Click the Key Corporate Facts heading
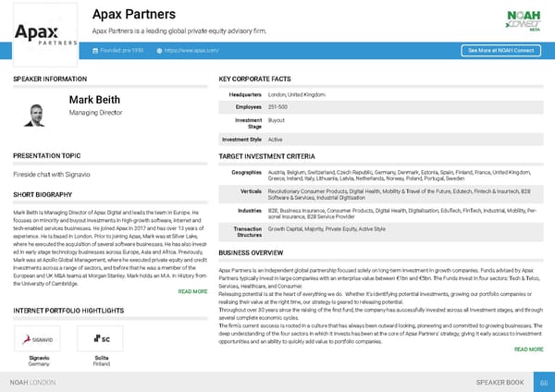This screenshot has height=392, width=555. pyautogui.click(x=255, y=80)
